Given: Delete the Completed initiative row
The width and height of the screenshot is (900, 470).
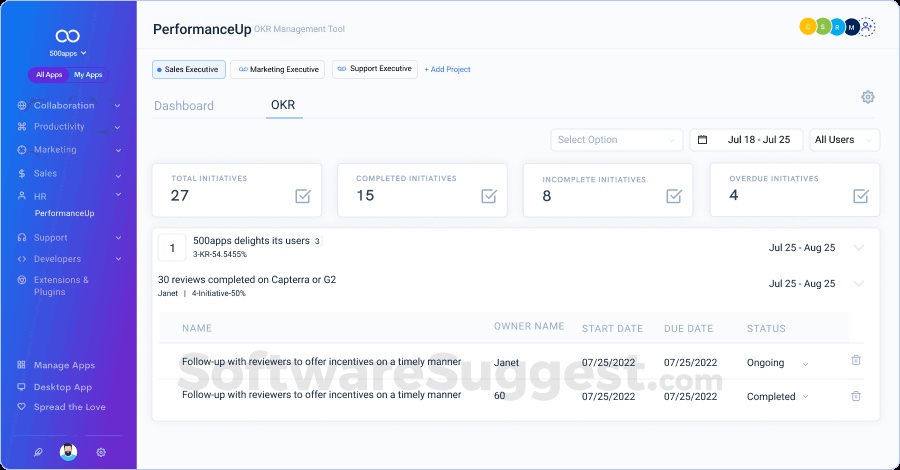Looking at the screenshot, I should (856, 396).
